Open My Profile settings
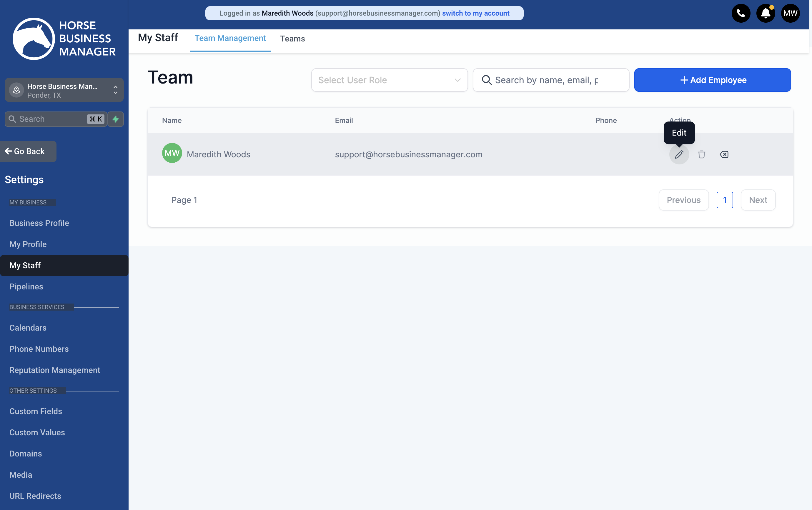Image resolution: width=812 pixels, height=510 pixels. coord(28,244)
